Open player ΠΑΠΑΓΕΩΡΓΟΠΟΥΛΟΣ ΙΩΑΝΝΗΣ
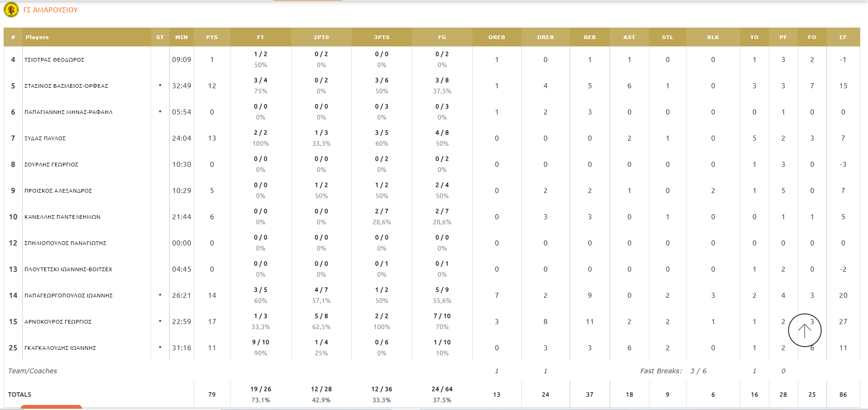 click(68, 296)
